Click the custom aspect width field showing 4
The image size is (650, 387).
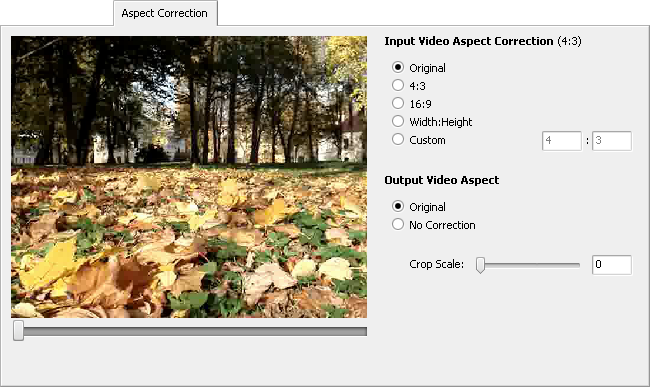coord(562,141)
